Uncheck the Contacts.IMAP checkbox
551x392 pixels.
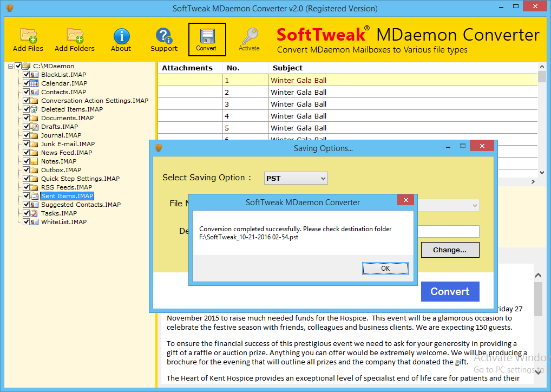(26, 92)
